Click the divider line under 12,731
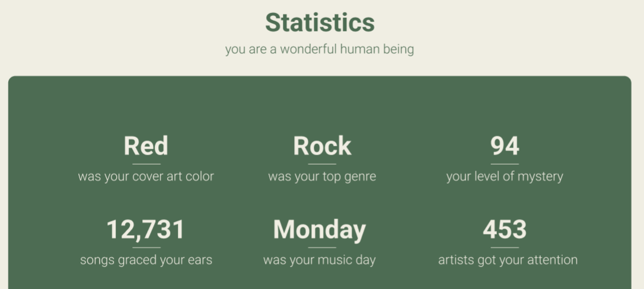Screen dimensions: 644x289 (146, 248)
